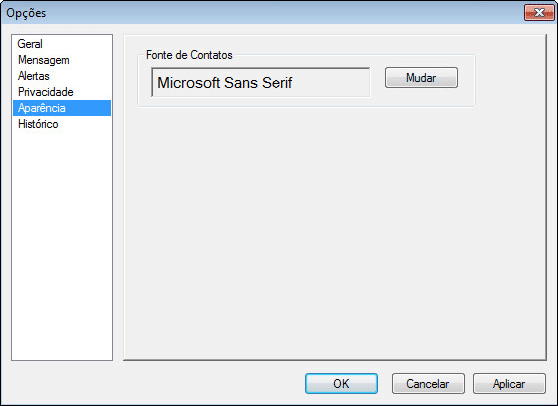Go to Privacidade options

pos(46,92)
